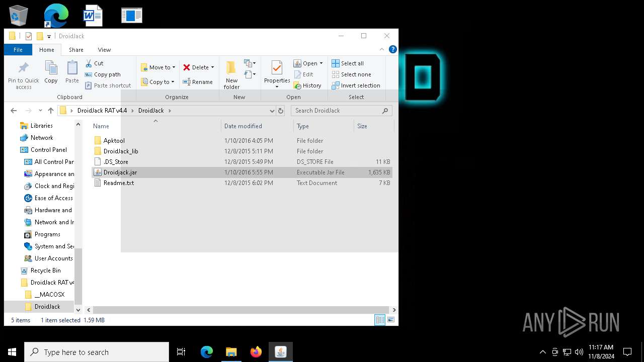Click DroidJack RAT v4.4 breadcrumb
644x362 pixels.
(x=102, y=111)
